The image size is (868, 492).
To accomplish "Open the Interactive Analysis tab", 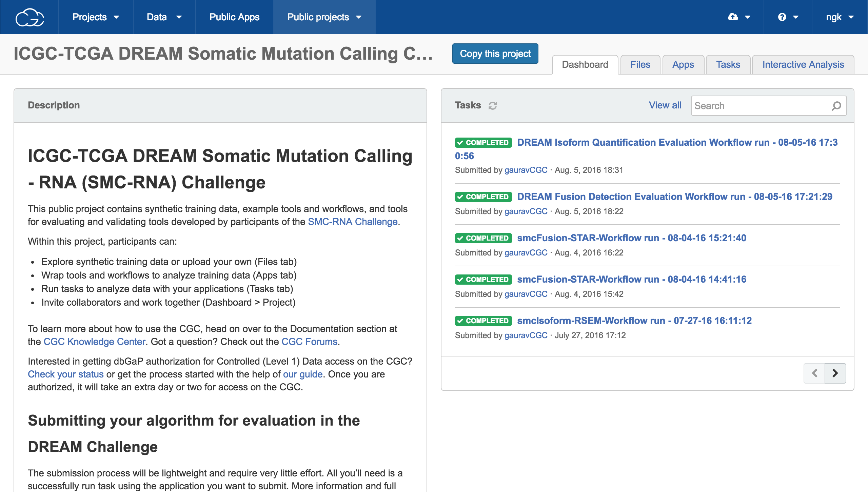I will pos(803,64).
